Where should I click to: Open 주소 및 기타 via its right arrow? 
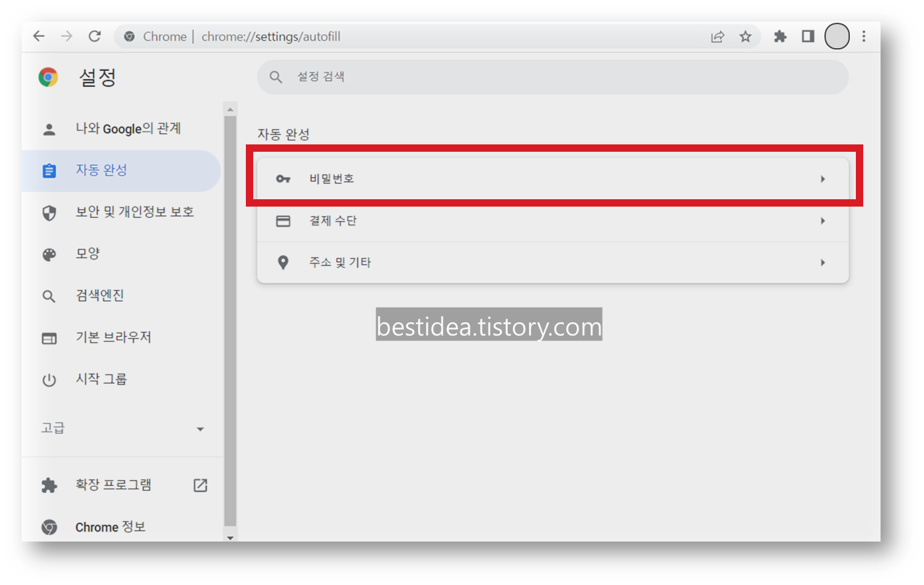tap(823, 263)
